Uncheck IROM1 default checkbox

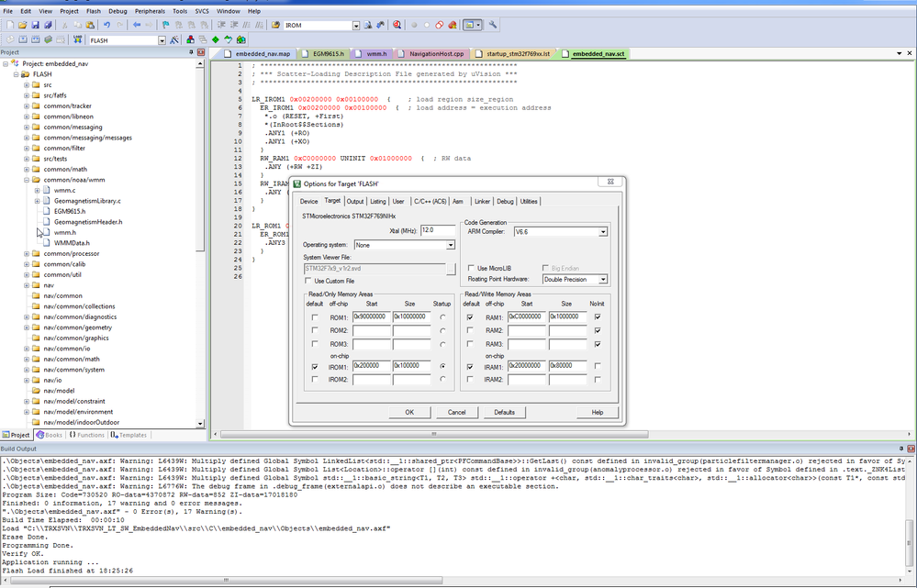(x=315, y=367)
